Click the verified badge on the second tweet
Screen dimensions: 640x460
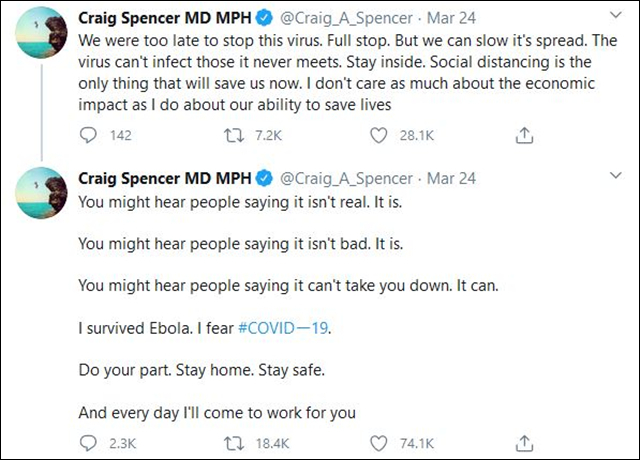pos(265,178)
